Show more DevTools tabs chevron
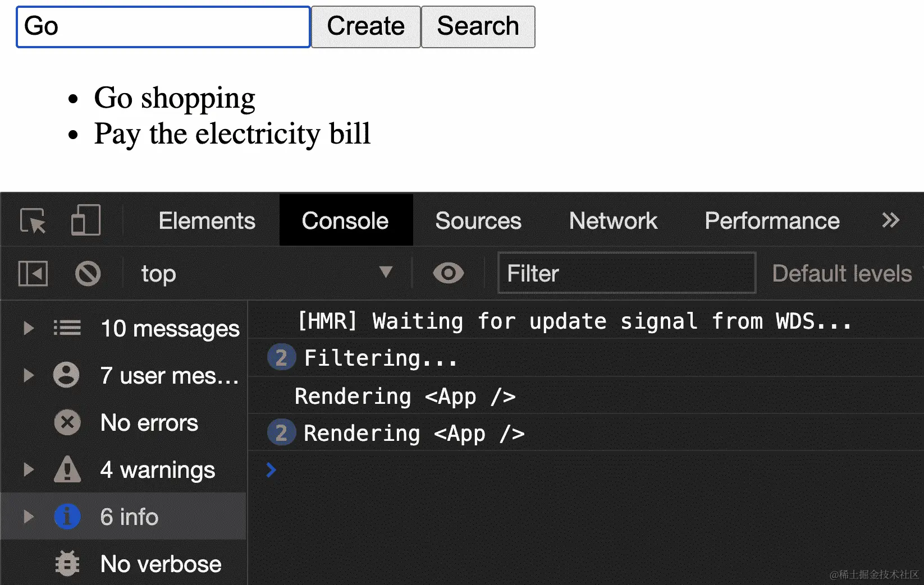Image resolution: width=924 pixels, height=585 pixels. pyautogui.click(x=890, y=220)
